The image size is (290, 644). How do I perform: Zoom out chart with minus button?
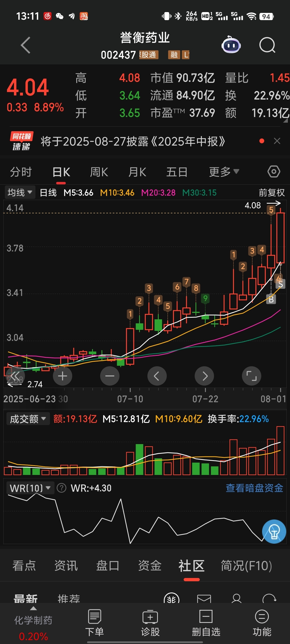110,376
